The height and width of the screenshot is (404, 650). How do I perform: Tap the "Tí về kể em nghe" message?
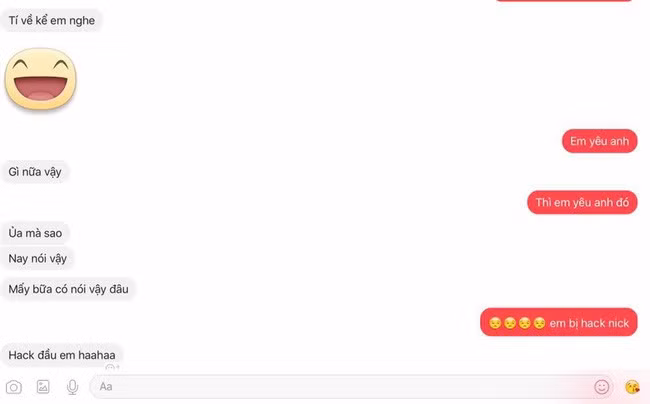(x=52, y=20)
